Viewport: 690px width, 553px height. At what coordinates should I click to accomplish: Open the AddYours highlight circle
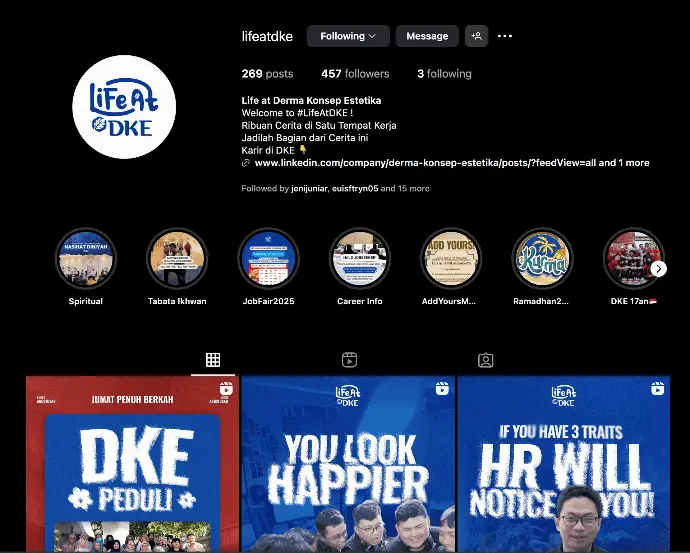tap(451, 258)
